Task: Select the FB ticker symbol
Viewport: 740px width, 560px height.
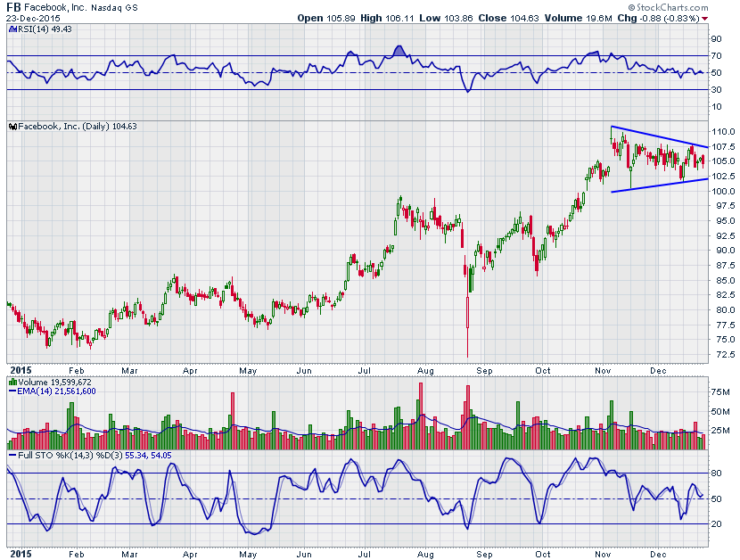Action: pyautogui.click(x=13, y=7)
